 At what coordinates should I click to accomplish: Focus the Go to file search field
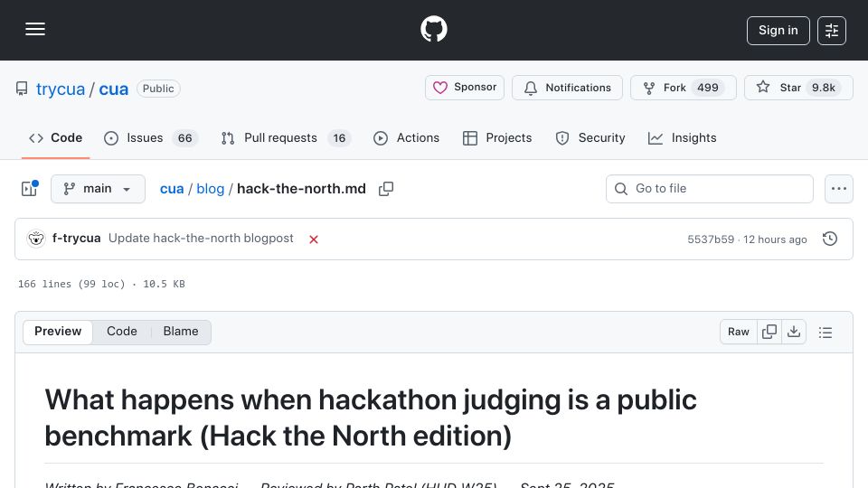tap(710, 189)
